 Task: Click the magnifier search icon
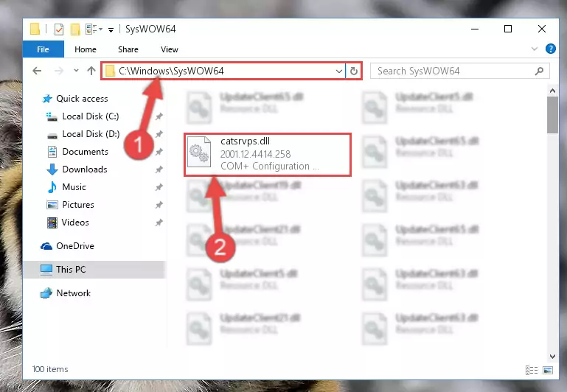tap(540, 71)
